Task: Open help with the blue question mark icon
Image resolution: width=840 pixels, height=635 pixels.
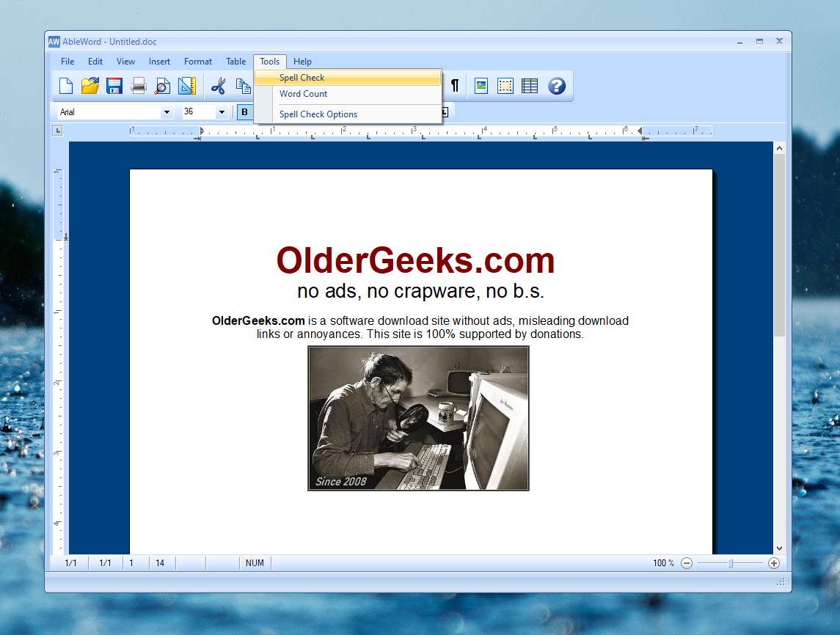Action: point(557,86)
